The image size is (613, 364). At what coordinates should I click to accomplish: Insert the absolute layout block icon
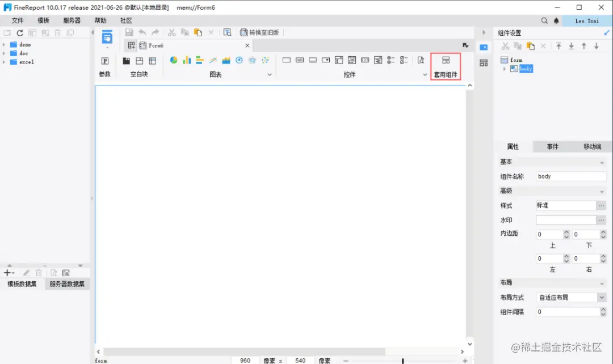coord(139,61)
